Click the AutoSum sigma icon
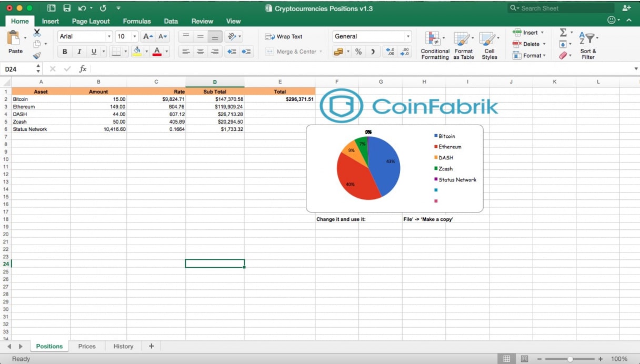640x364 pixels. pos(563,33)
